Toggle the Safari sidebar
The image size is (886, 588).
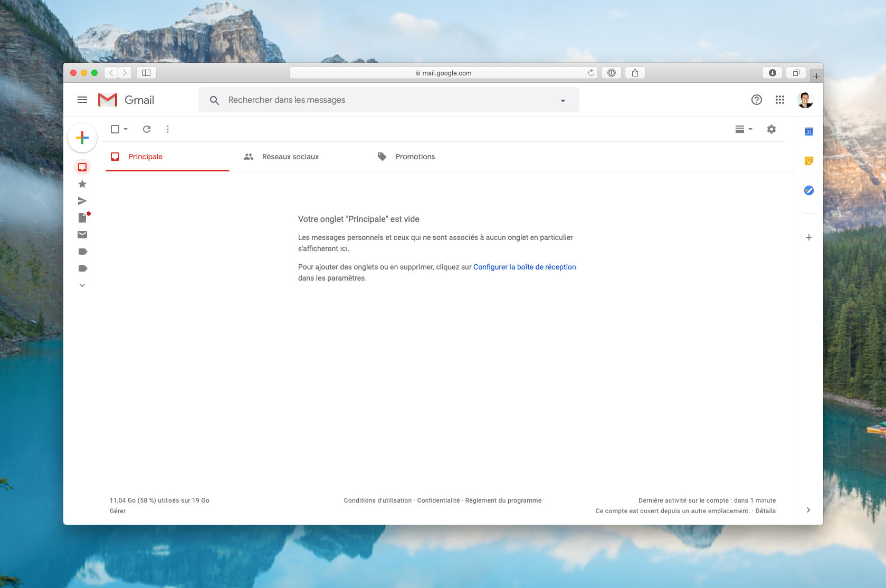coord(147,73)
